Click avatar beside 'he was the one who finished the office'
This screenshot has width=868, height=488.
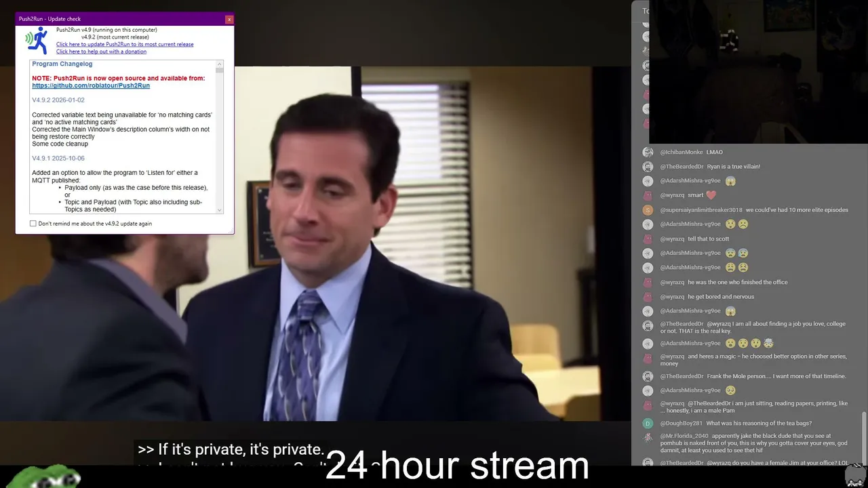(648, 282)
